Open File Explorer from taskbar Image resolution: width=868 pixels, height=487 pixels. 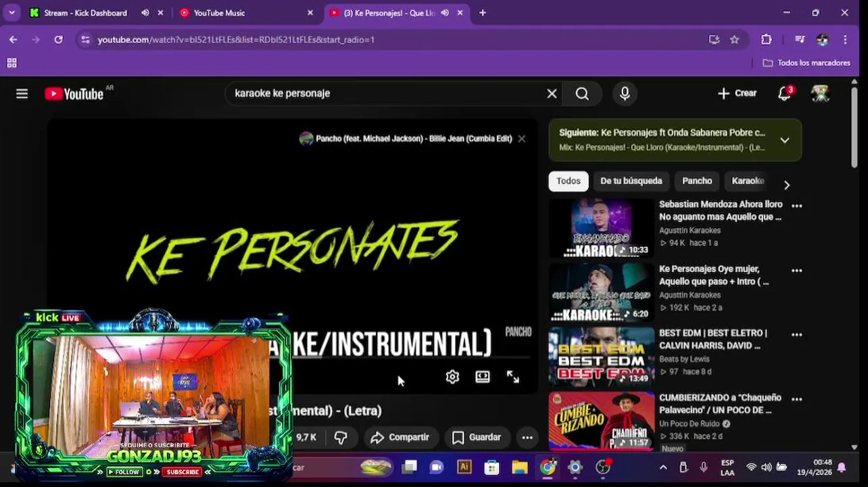click(520, 467)
